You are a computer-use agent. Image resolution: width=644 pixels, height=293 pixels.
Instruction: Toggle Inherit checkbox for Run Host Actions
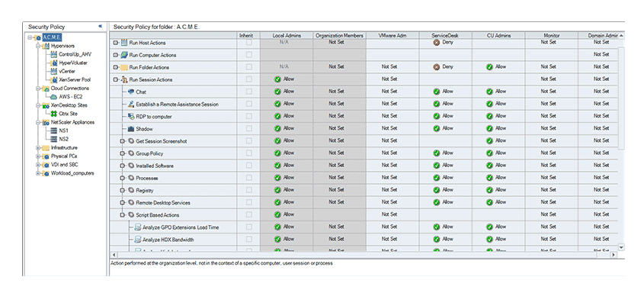pos(249,42)
